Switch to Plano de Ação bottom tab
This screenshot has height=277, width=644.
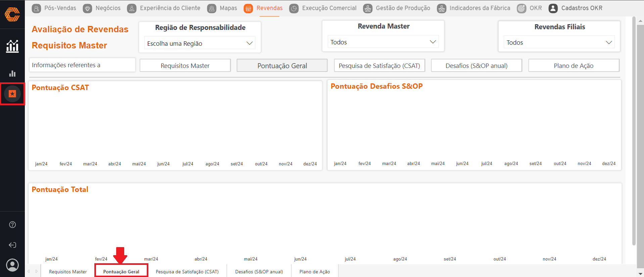point(315,271)
